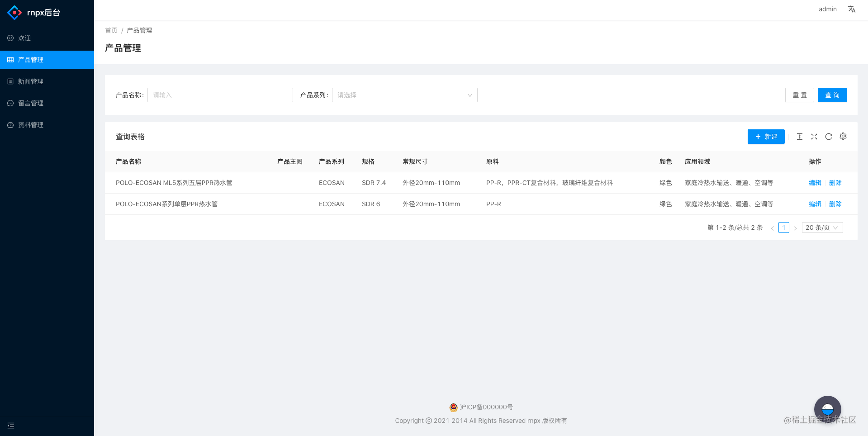Click the admin user name
The image size is (868, 436).
(x=828, y=9)
